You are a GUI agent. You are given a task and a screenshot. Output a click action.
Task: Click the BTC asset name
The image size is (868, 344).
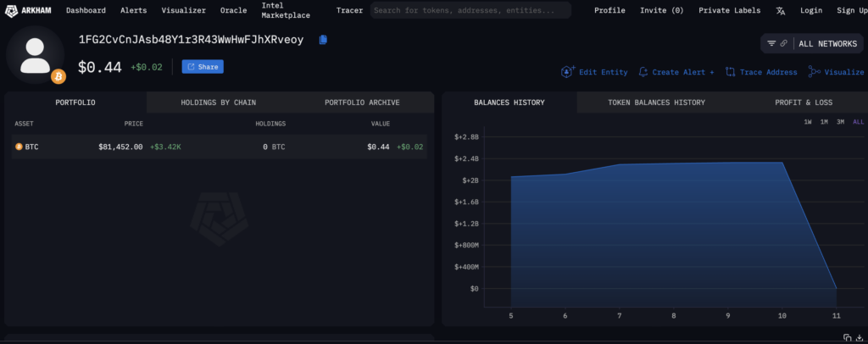tap(31, 147)
